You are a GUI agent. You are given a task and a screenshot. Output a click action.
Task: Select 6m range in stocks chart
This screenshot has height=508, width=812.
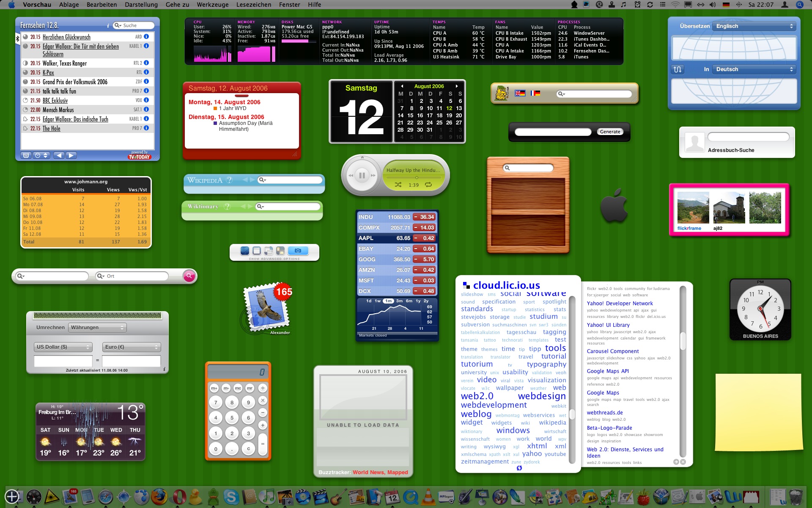click(409, 301)
